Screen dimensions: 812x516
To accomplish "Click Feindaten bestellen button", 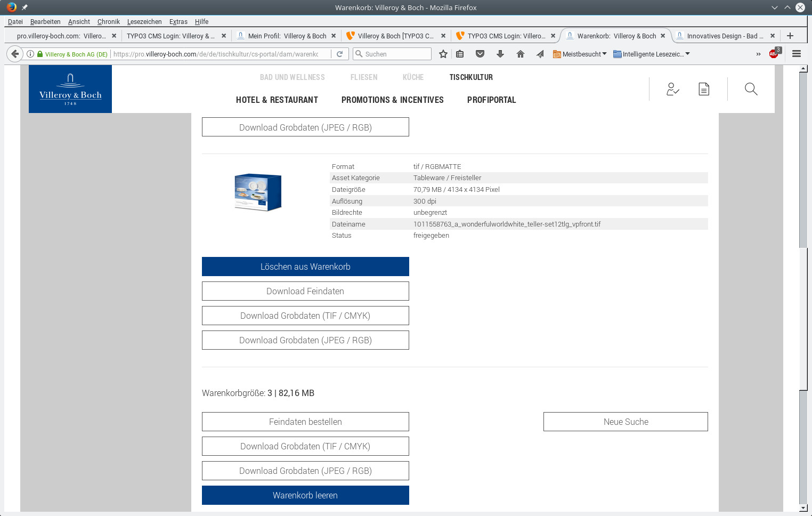I will coord(305,422).
